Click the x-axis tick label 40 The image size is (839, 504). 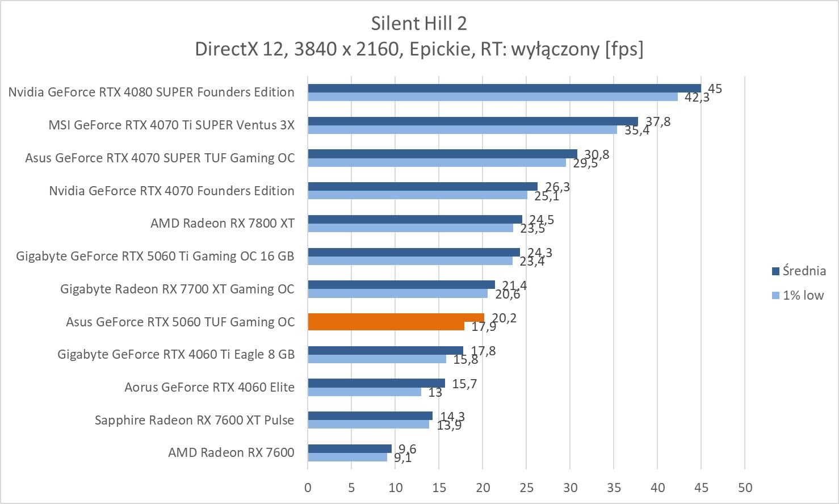(657, 487)
